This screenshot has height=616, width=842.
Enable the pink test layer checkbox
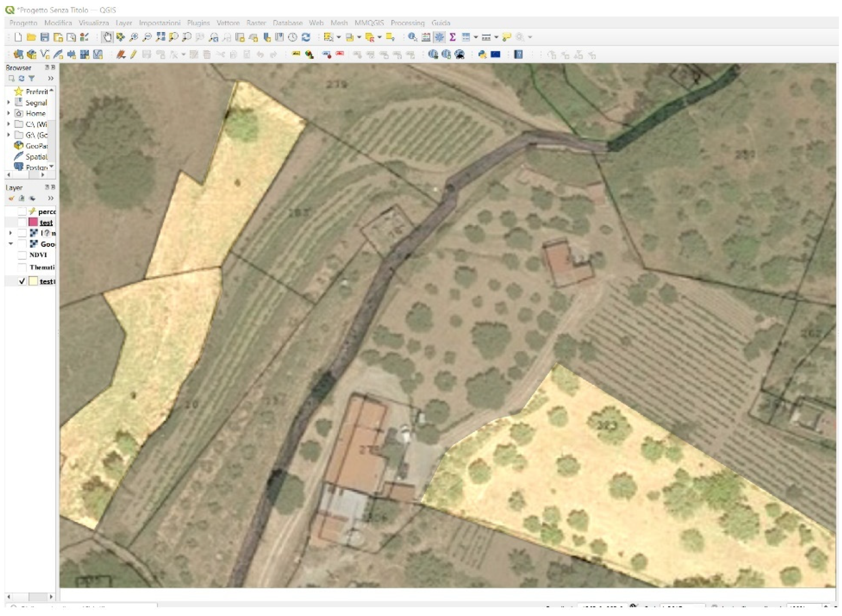click(x=22, y=222)
